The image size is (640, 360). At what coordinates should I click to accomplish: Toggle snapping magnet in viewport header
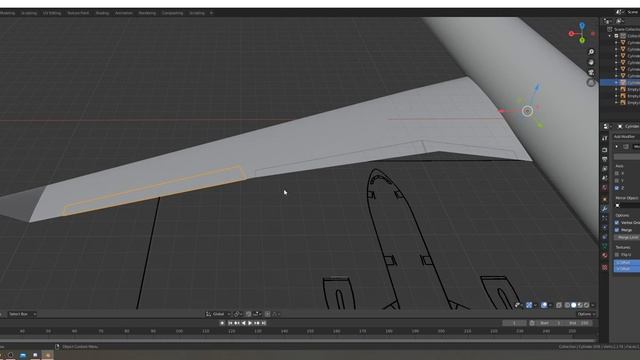click(x=248, y=314)
